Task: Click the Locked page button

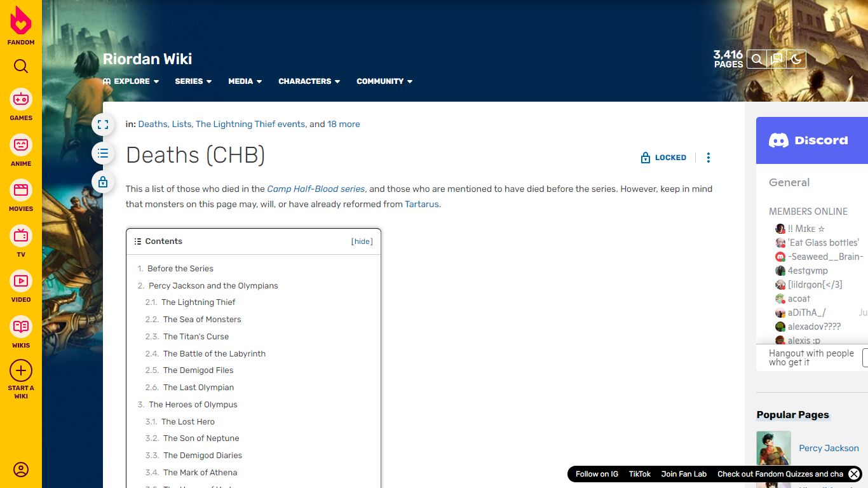Action: click(x=663, y=158)
